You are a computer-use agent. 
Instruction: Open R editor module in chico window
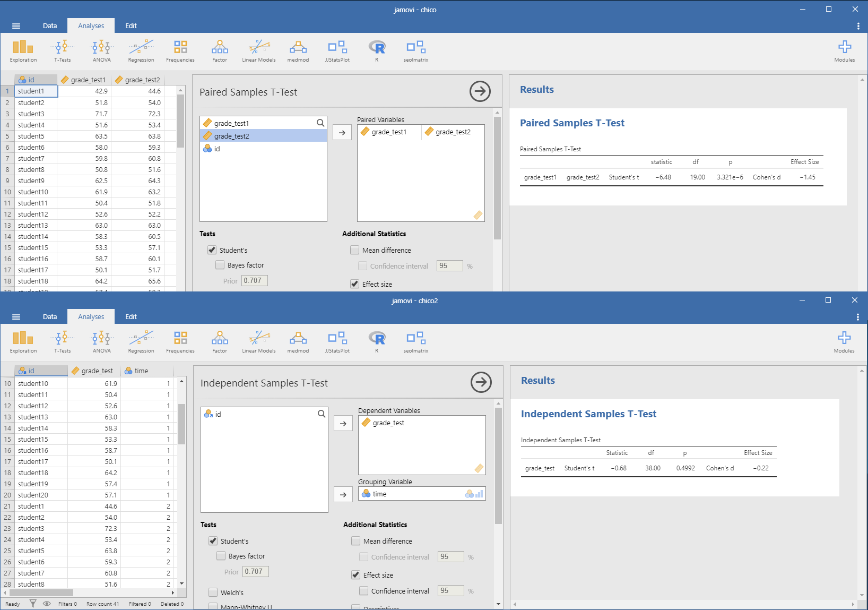coord(377,51)
